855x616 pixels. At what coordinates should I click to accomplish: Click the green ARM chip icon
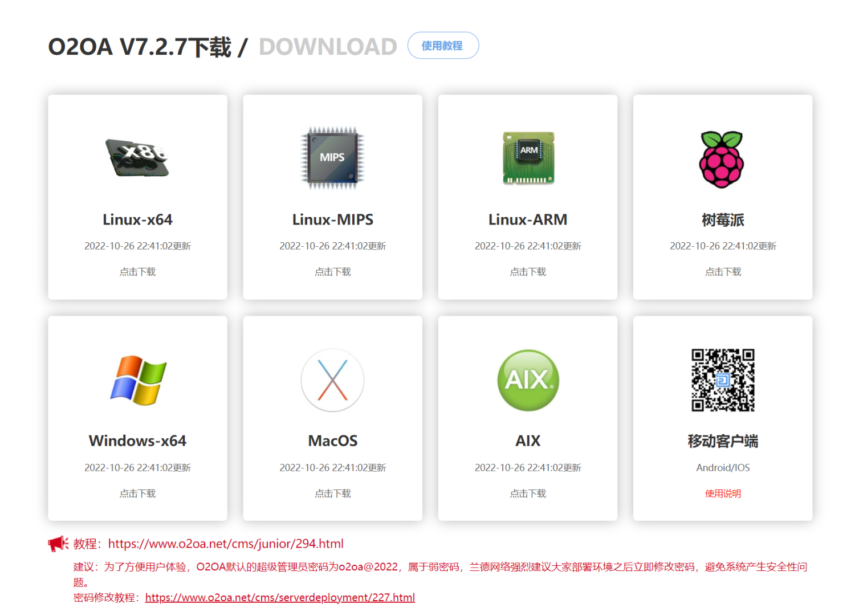[x=528, y=158]
